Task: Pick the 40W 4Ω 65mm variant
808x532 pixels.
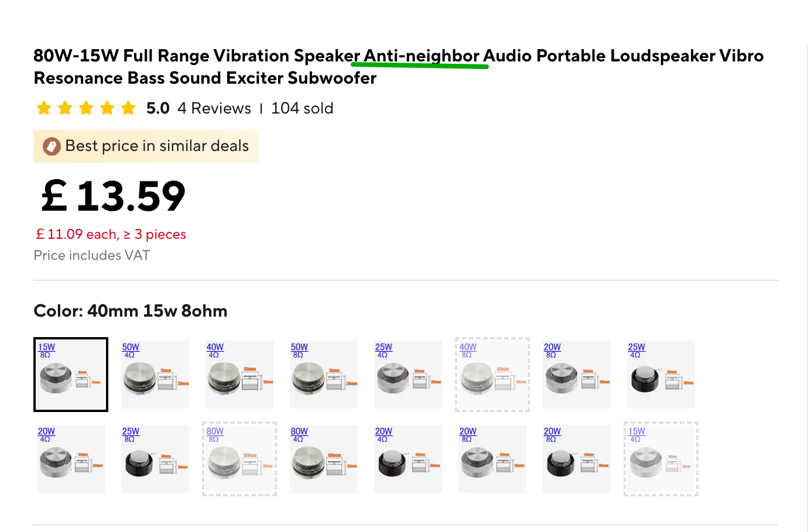Action: coord(239,375)
